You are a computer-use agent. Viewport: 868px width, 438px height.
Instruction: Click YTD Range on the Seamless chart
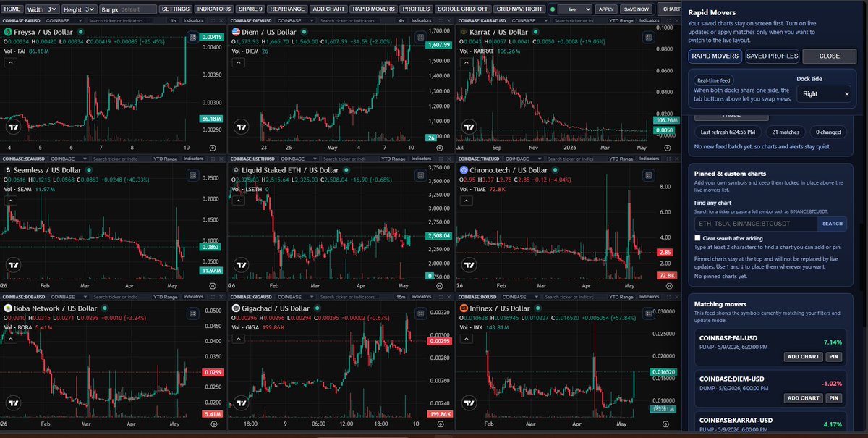coord(166,159)
